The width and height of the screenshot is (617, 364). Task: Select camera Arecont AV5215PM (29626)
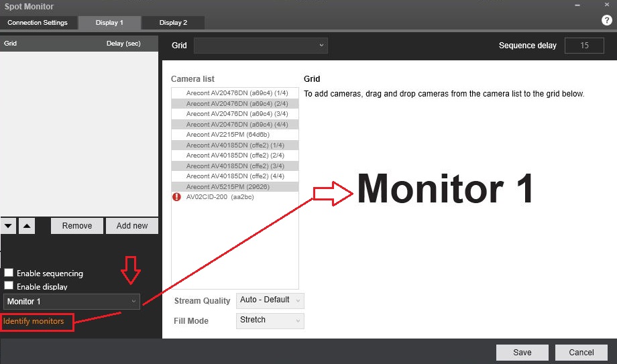[x=235, y=187]
